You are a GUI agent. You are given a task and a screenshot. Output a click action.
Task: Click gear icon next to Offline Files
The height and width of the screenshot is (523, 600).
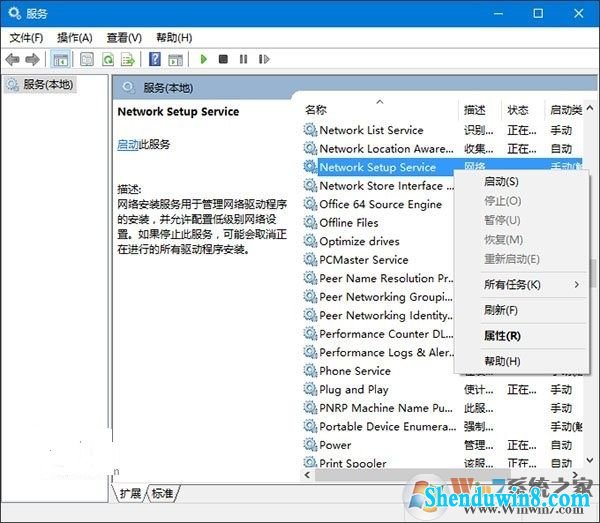pos(310,222)
